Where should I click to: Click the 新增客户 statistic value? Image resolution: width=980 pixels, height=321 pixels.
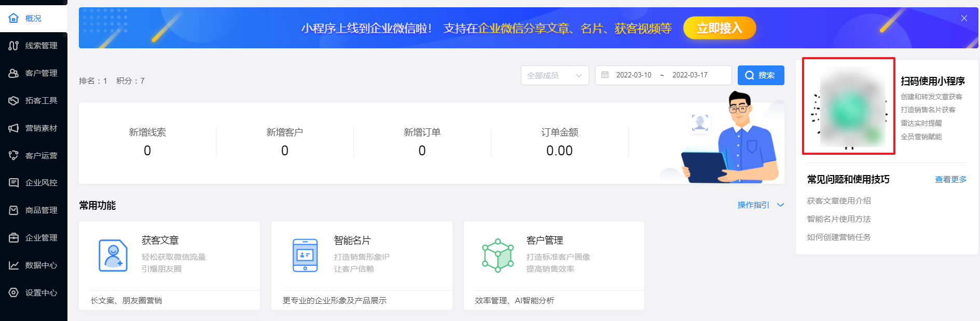coord(285,151)
